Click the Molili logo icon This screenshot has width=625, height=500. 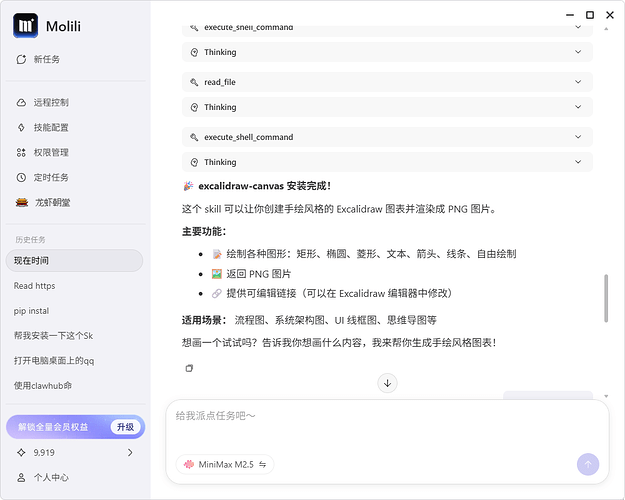26,26
